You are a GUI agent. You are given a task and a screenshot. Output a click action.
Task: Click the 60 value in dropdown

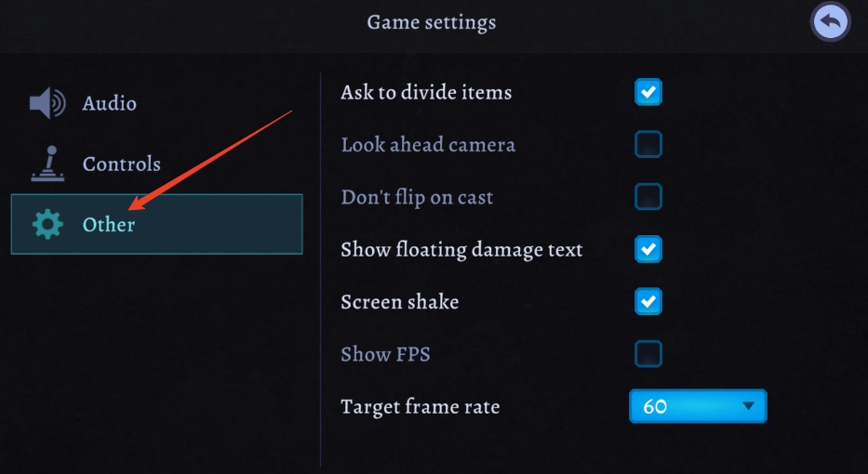[x=655, y=407]
